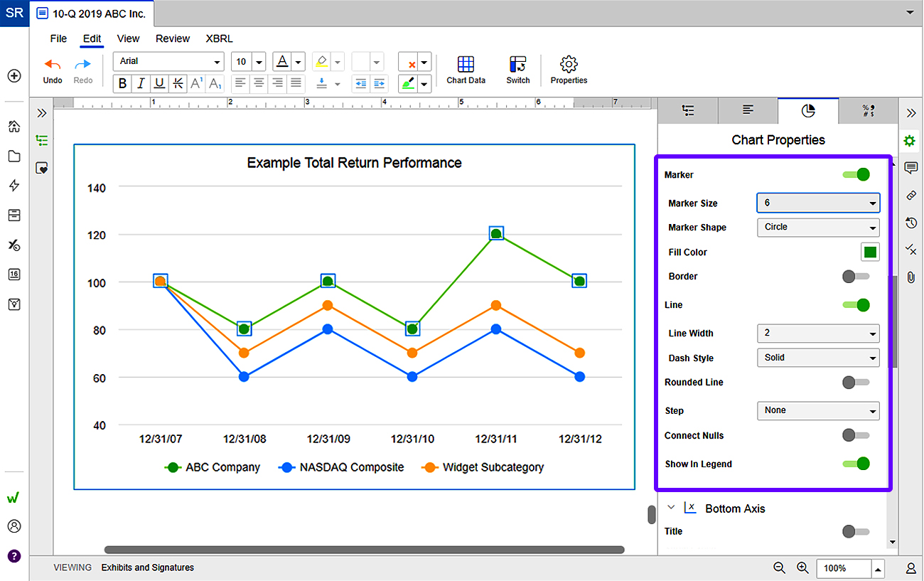Apply bold formatting with the B icon
The image size is (924, 581).
tap(123, 84)
